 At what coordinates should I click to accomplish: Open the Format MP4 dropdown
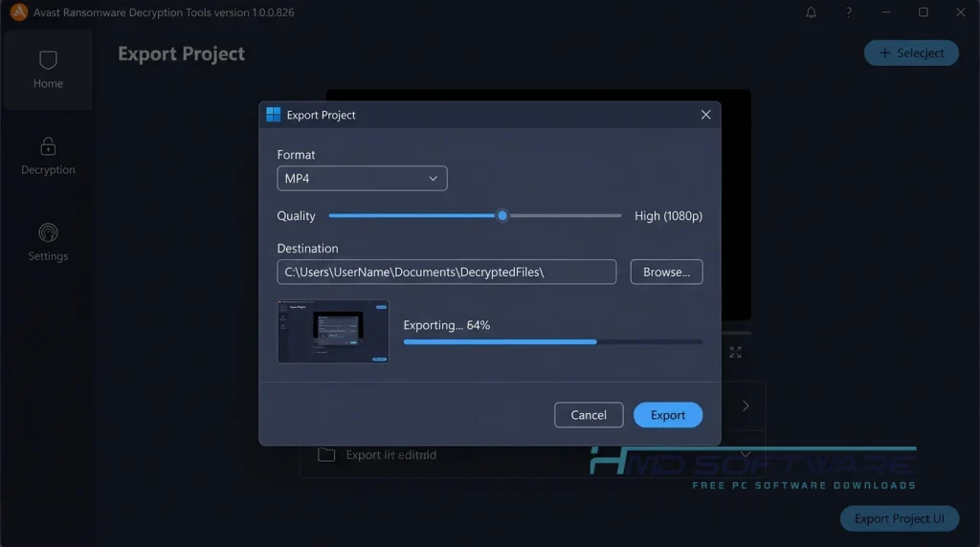point(362,179)
